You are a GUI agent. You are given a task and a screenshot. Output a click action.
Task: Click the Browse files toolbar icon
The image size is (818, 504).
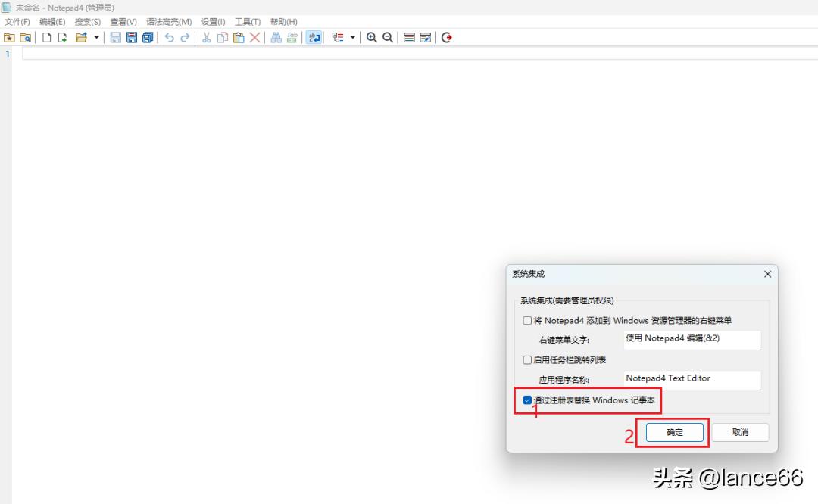(x=26, y=38)
